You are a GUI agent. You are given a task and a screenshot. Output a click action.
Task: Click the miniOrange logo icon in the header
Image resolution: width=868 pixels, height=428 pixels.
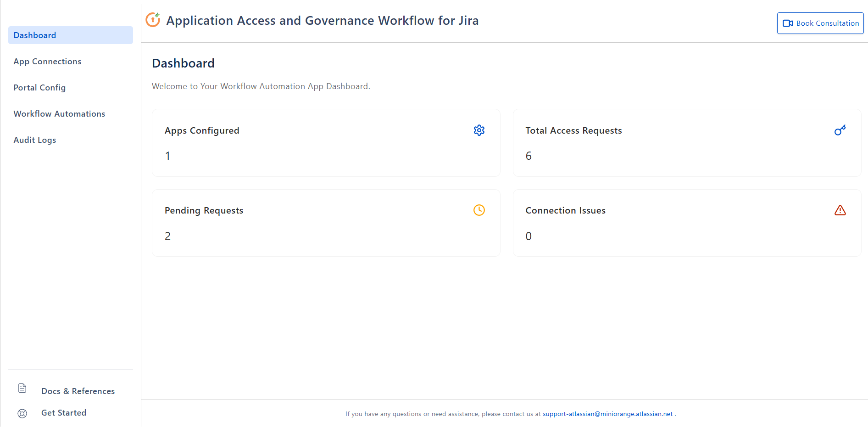tap(153, 20)
